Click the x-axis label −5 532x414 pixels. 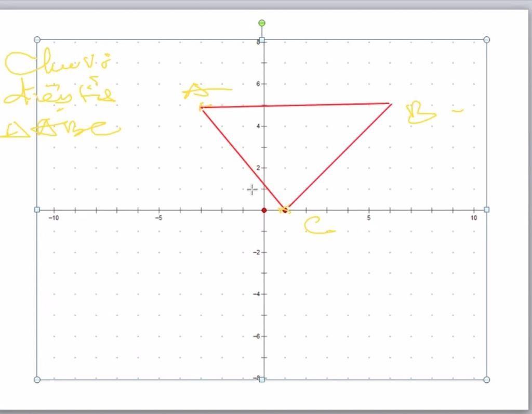[x=158, y=218]
